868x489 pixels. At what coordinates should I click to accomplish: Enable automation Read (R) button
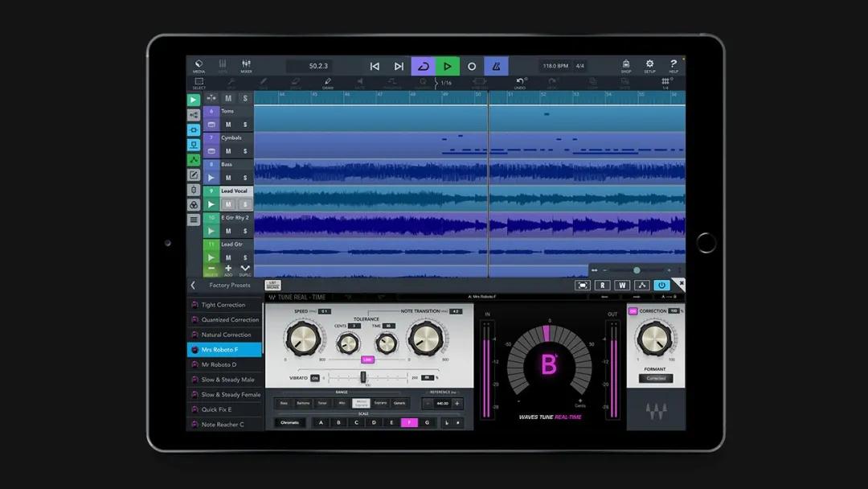coord(602,286)
